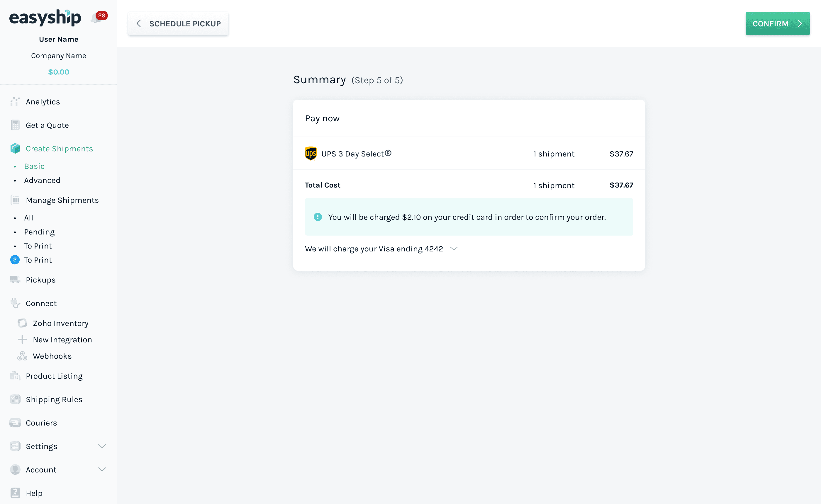821x504 pixels.
Task: Click the Couriers card icon
Action: [15, 423]
